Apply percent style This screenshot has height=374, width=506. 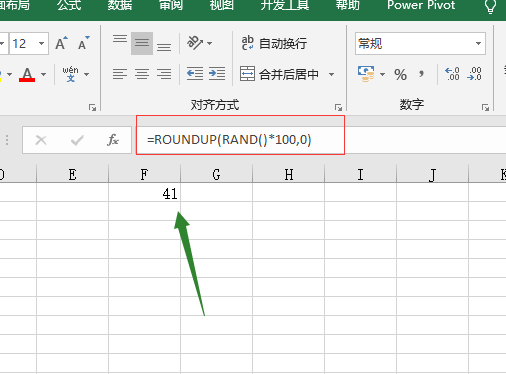(400, 74)
